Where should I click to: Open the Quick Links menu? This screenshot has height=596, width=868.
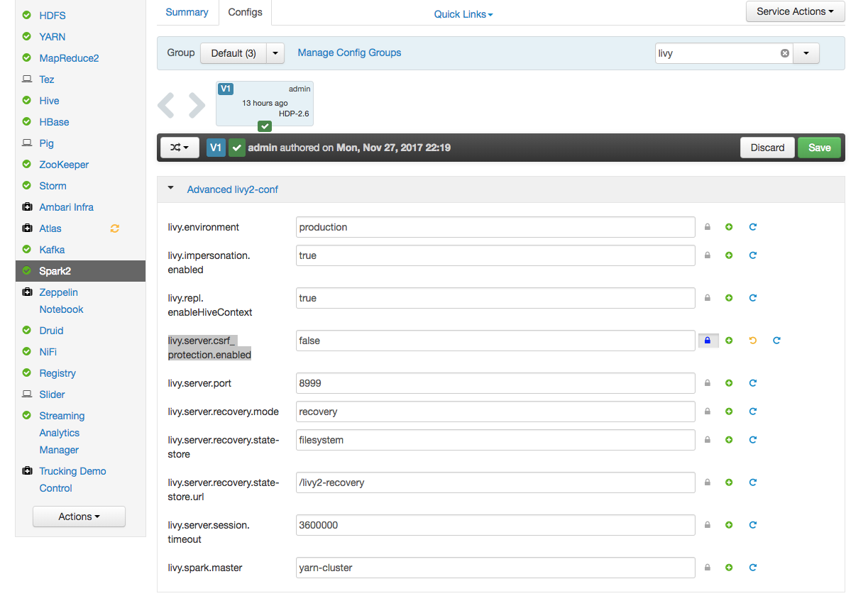click(x=463, y=14)
